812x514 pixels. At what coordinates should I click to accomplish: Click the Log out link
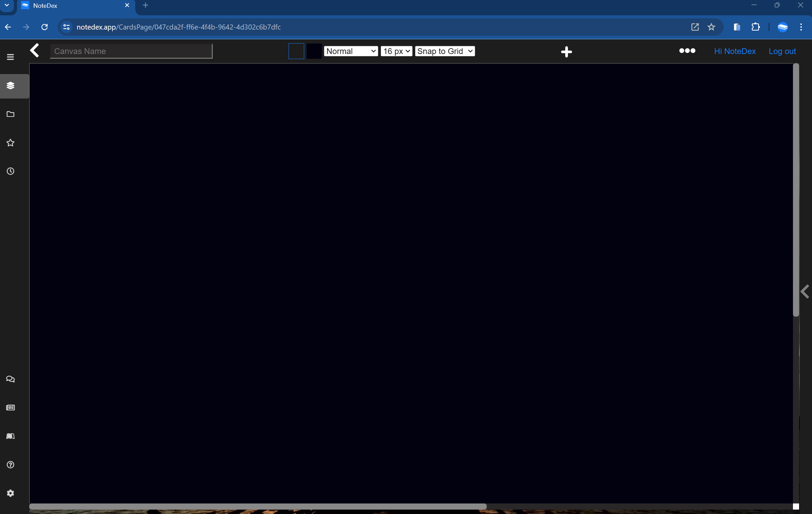click(782, 51)
